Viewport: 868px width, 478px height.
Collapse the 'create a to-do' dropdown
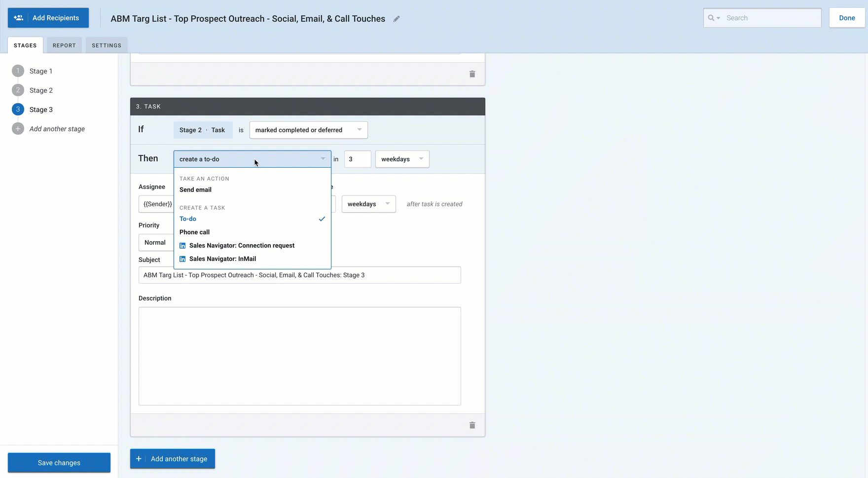tap(252, 159)
